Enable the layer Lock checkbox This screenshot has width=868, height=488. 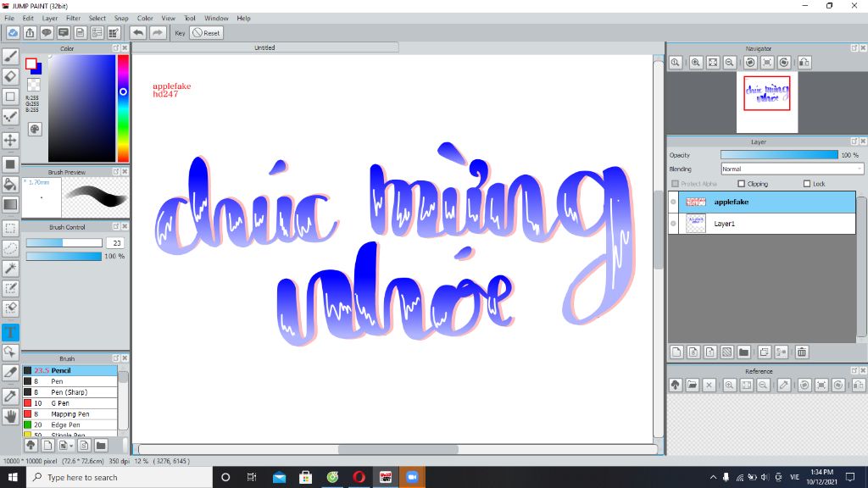pos(807,184)
